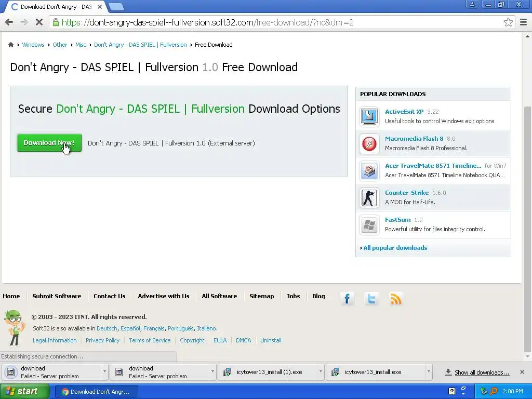Image resolution: width=532 pixels, height=399 pixels.
Task: Open the Sitemap footer item
Action: [261, 296]
